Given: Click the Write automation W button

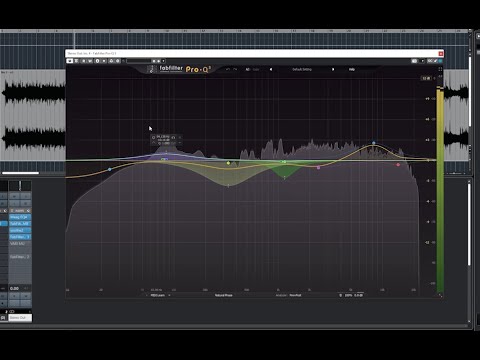Looking at the screenshot, I should click(x=90, y=61).
